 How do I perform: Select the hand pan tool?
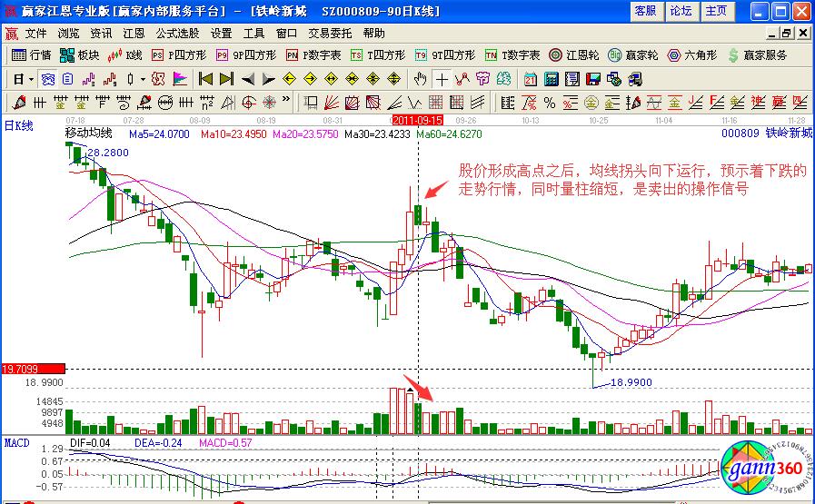pos(421,79)
